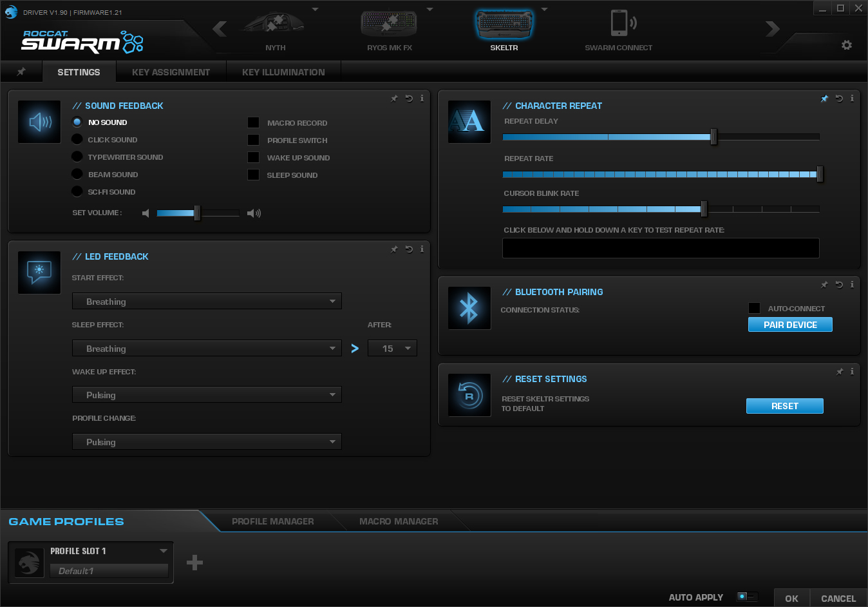
Task: Open the Start Effect dropdown
Action: pyautogui.click(x=207, y=301)
